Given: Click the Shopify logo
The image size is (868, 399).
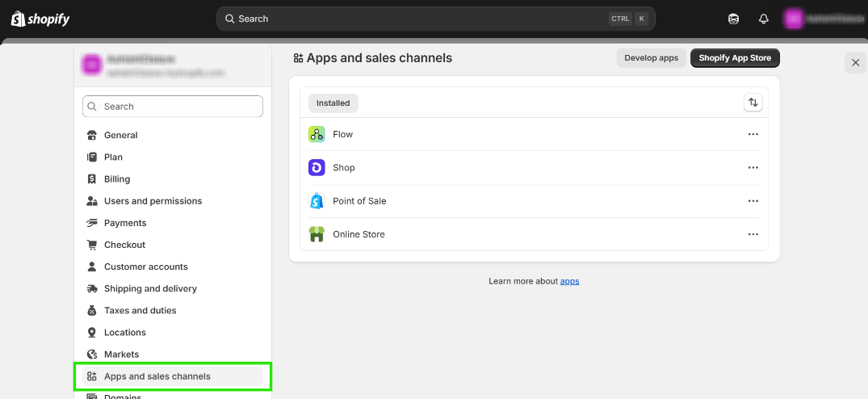Looking at the screenshot, I should click(x=37, y=19).
